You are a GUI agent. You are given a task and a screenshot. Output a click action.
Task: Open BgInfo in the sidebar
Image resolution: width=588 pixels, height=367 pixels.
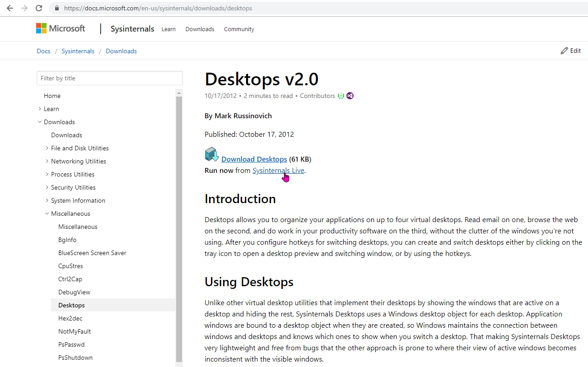(x=67, y=240)
